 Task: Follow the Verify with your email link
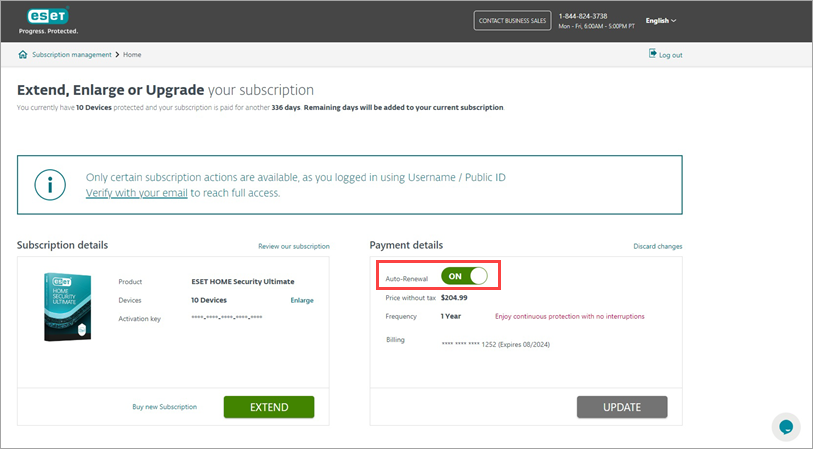(x=136, y=193)
